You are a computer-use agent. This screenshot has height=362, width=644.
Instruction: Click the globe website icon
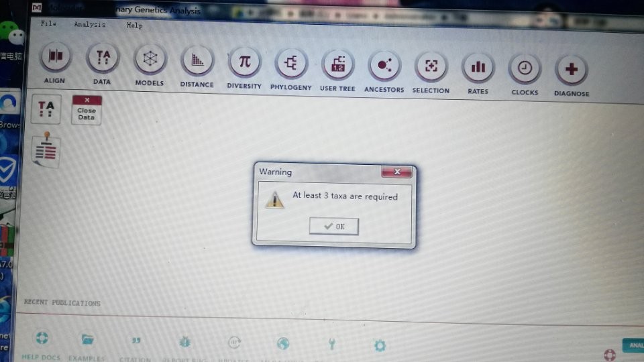point(283,343)
